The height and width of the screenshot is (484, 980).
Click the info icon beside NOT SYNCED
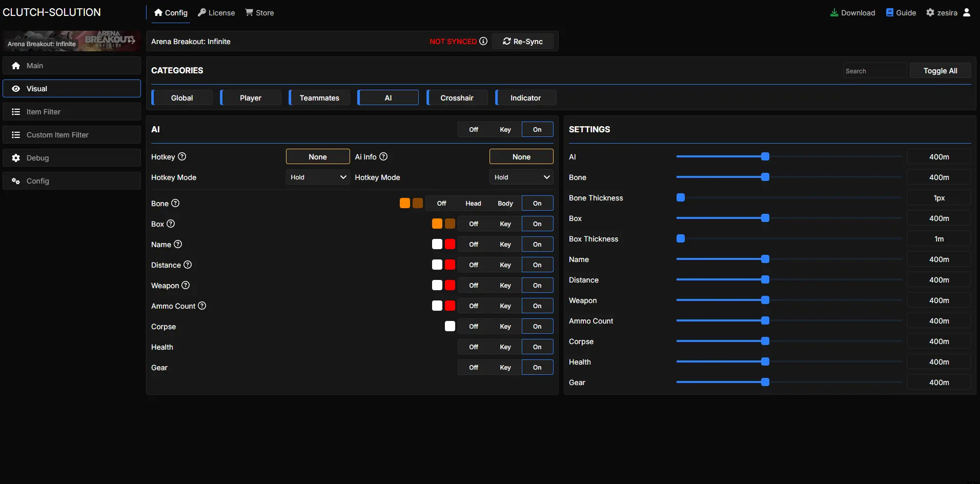pyautogui.click(x=483, y=41)
